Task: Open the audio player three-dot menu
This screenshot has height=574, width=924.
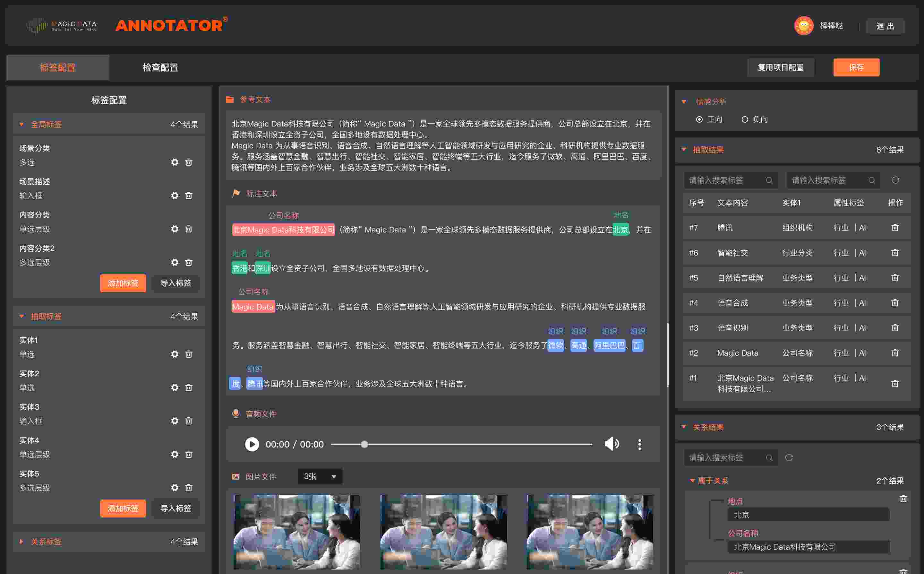Action: (639, 444)
